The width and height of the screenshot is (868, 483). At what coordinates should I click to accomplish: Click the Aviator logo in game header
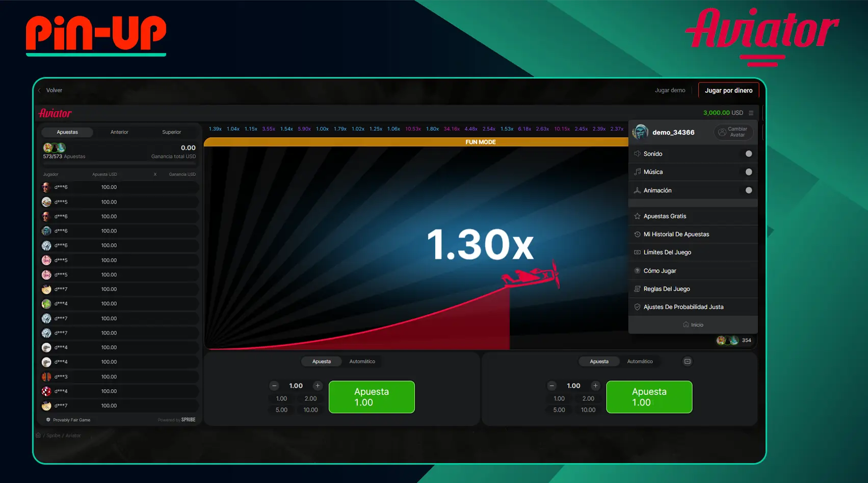(x=55, y=113)
